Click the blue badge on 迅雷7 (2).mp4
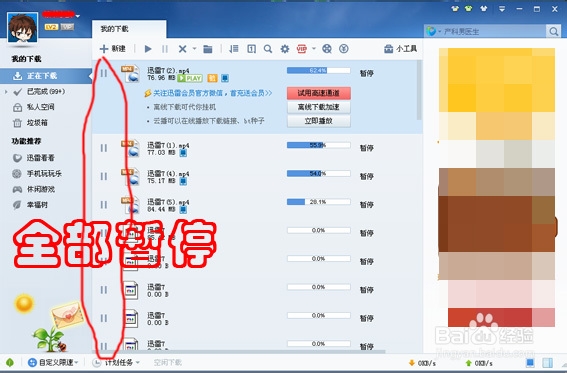The image size is (567, 373). click(225, 78)
